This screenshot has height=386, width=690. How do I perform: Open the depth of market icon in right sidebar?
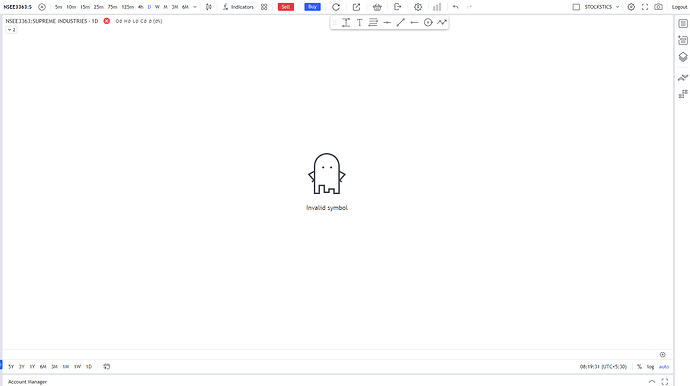[x=683, y=94]
